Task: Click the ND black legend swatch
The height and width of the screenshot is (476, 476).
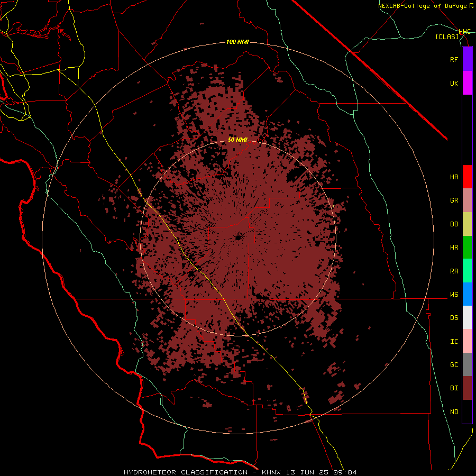Action: click(467, 411)
